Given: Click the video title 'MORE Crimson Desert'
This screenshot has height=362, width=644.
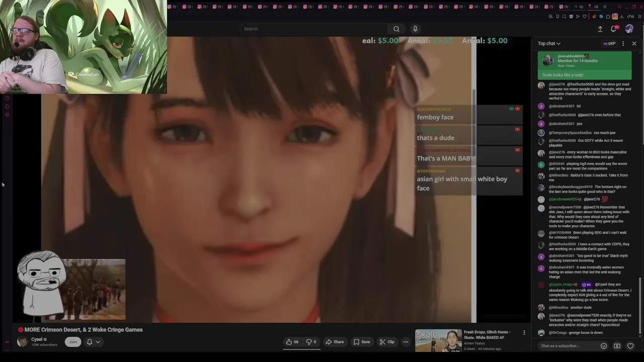Looking at the screenshot, I should 84,330.
